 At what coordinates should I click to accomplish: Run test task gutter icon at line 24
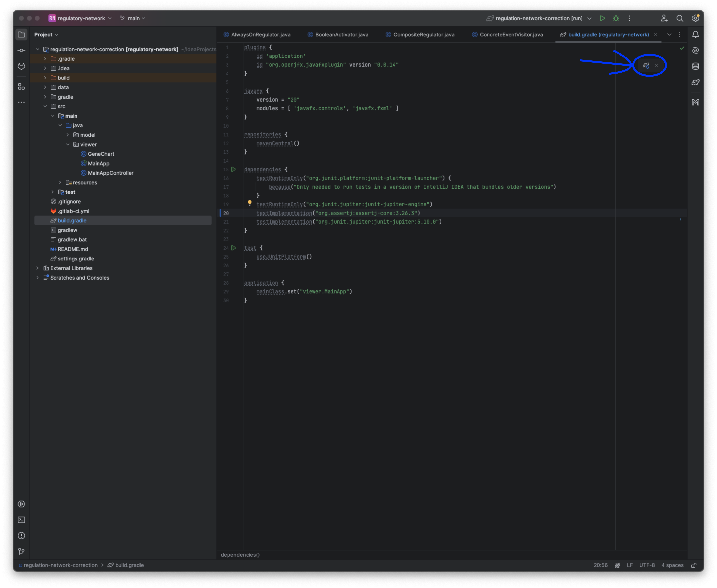pos(234,248)
